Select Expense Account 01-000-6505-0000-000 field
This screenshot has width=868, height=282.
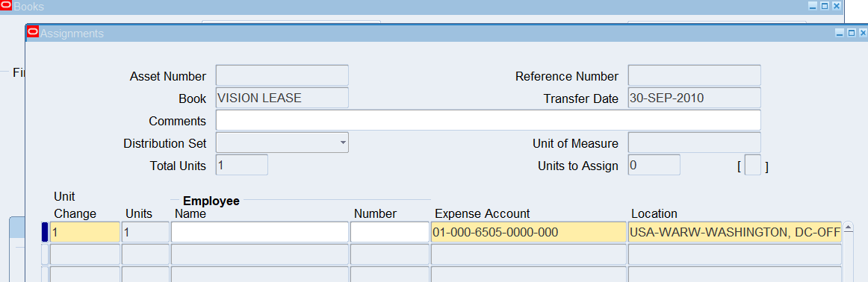pyautogui.click(x=529, y=232)
